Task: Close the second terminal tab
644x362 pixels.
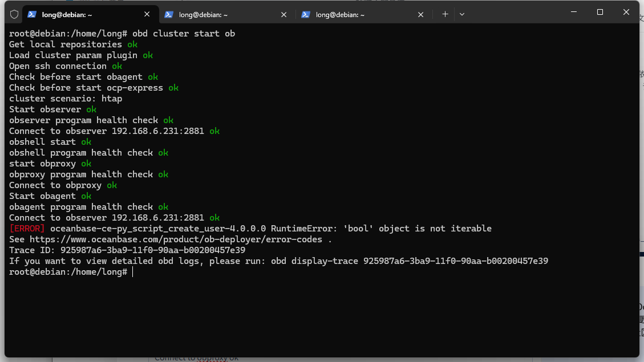Action: 284,14
